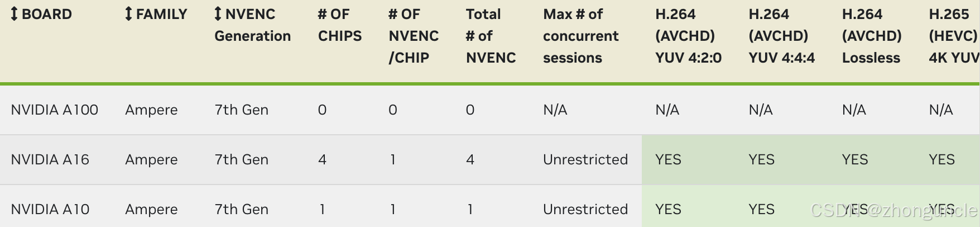Click YES under YUV 4:2:0 for A16

coord(668,159)
